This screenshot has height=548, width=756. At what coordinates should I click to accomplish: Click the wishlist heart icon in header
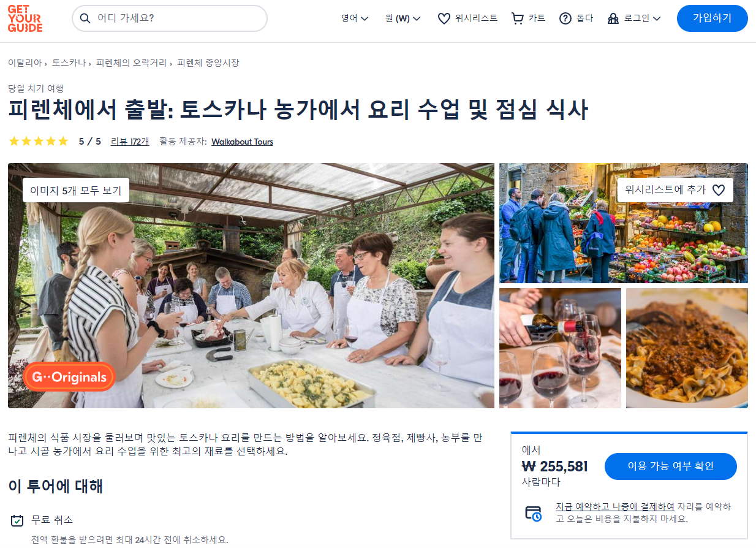444,19
